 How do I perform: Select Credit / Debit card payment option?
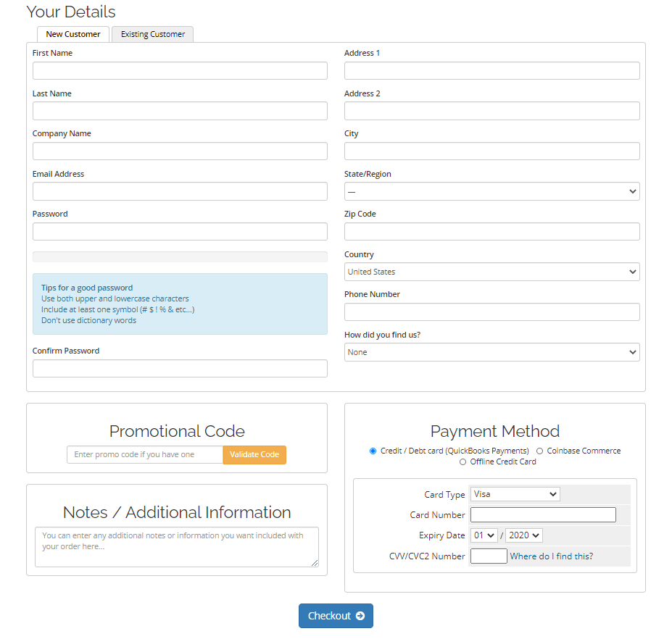373,451
